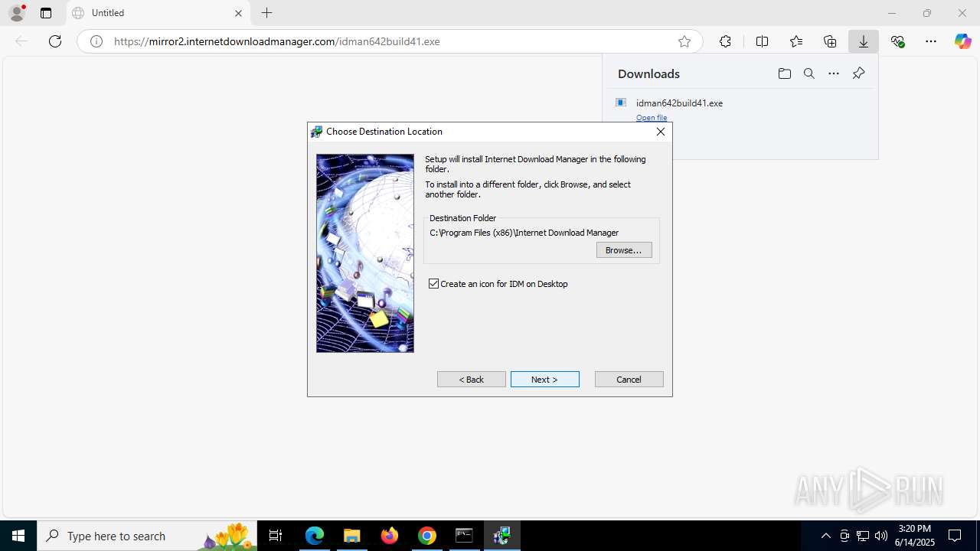Viewport: 980px width, 551px height.
Task: Click the destination folder path text
Action: coord(524,233)
